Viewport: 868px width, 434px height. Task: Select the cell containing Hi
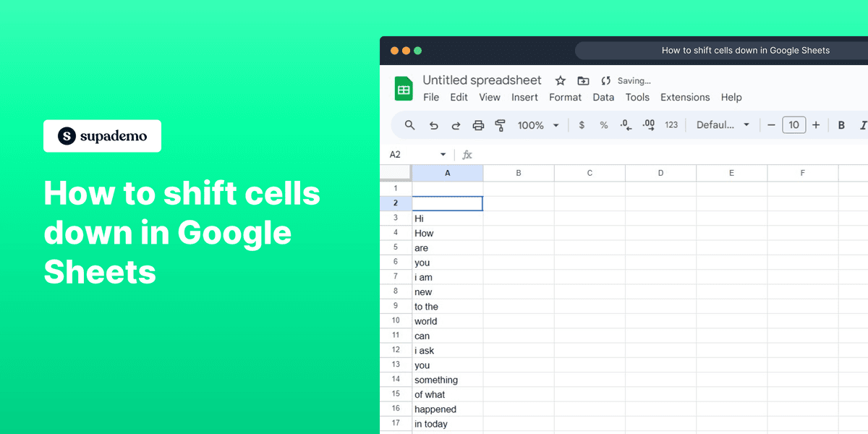447,218
